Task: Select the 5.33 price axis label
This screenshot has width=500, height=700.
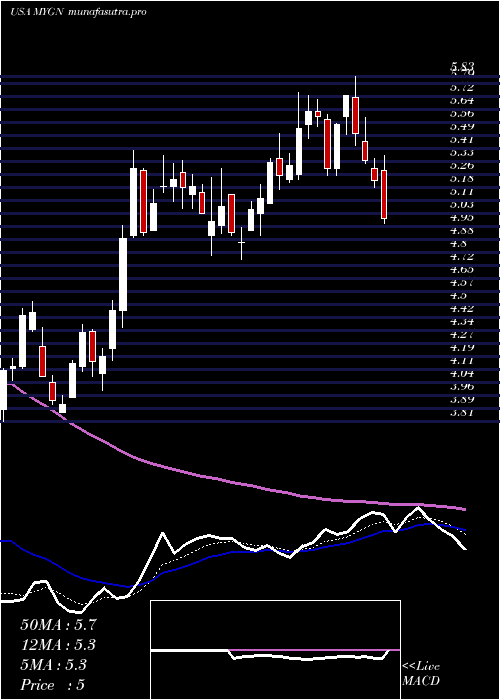Action: click(x=462, y=152)
